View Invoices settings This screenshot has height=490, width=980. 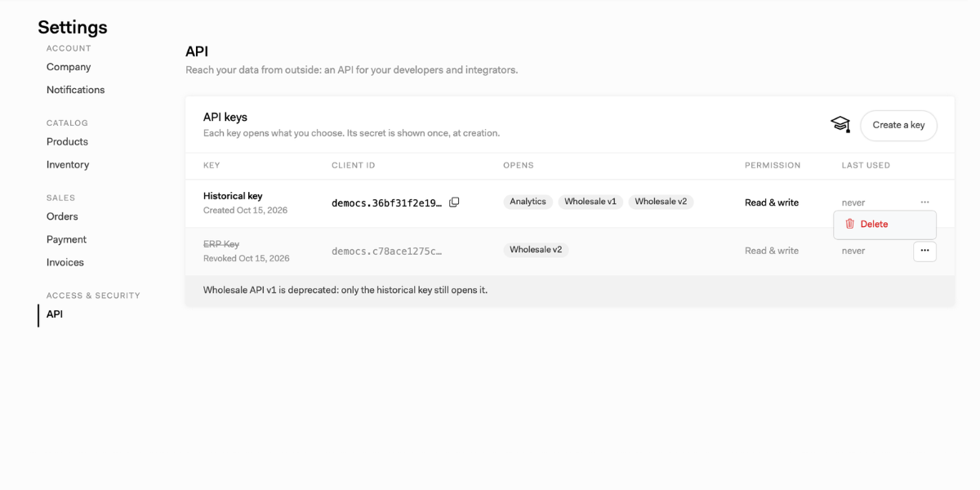pos(65,262)
